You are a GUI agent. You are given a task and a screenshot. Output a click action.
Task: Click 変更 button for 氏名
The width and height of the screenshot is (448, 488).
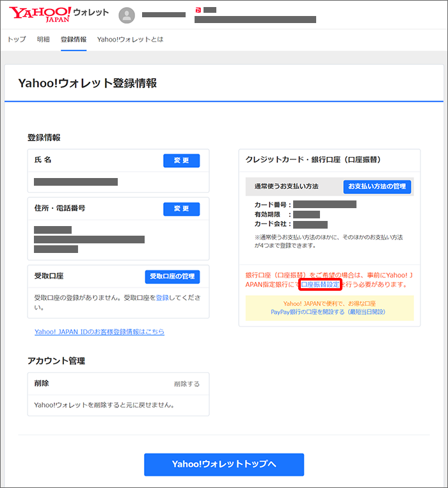pos(181,161)
